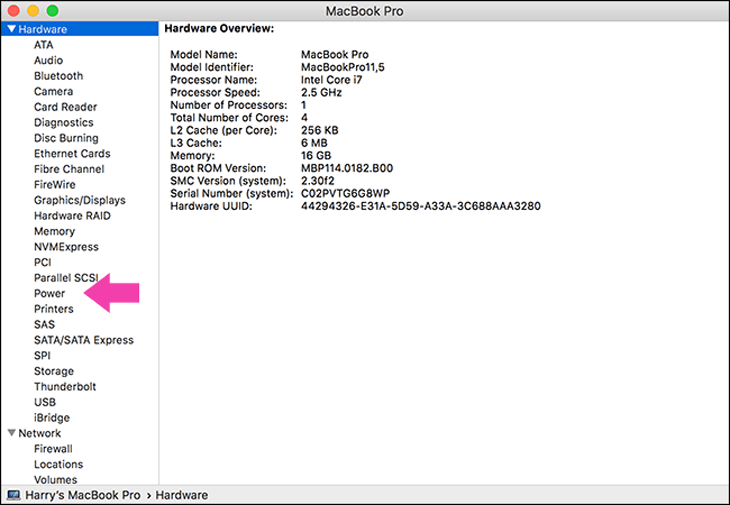
Task: Select FireWire in the Hardware list
Action: 54,184
